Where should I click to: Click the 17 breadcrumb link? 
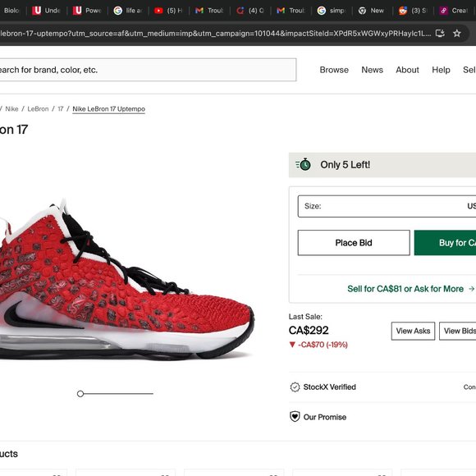click(61, 108)
